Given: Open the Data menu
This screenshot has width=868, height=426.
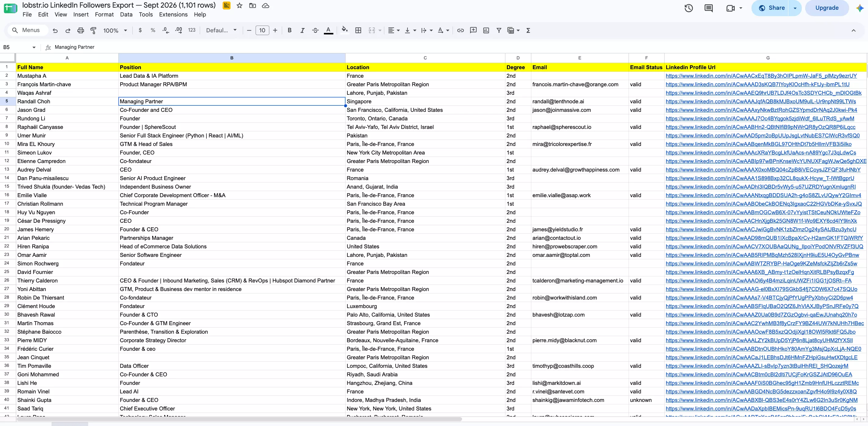Looking at the screenshot, I should tap(126, 15).
